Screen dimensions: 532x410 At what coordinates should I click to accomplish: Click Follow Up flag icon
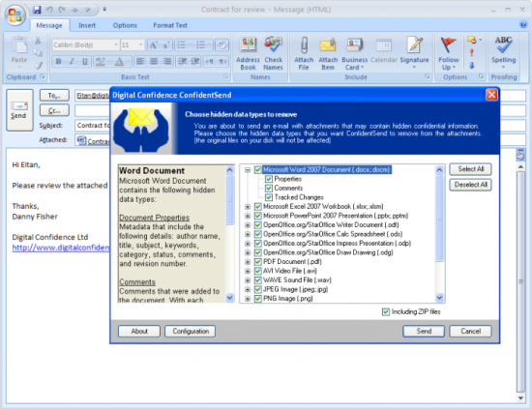[449, 45]
